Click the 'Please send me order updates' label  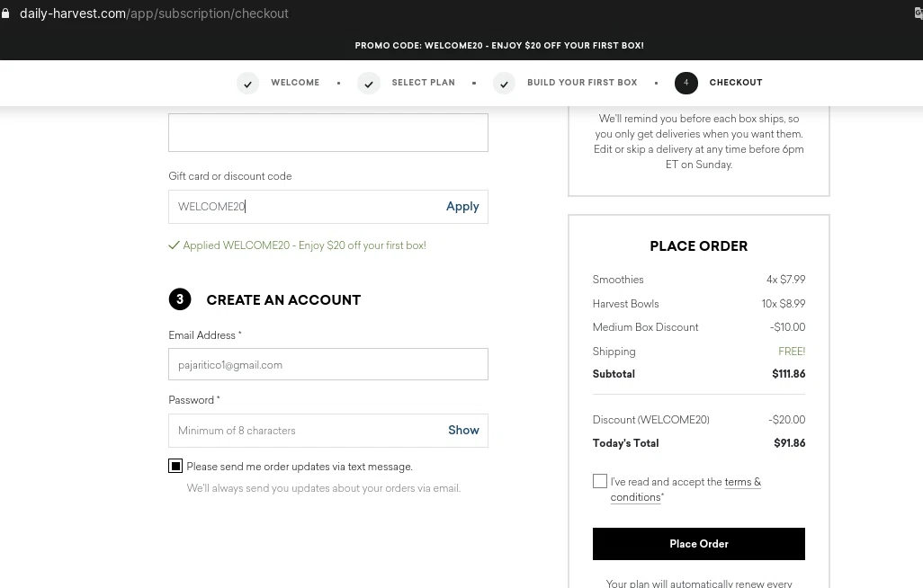pos(300,467)
